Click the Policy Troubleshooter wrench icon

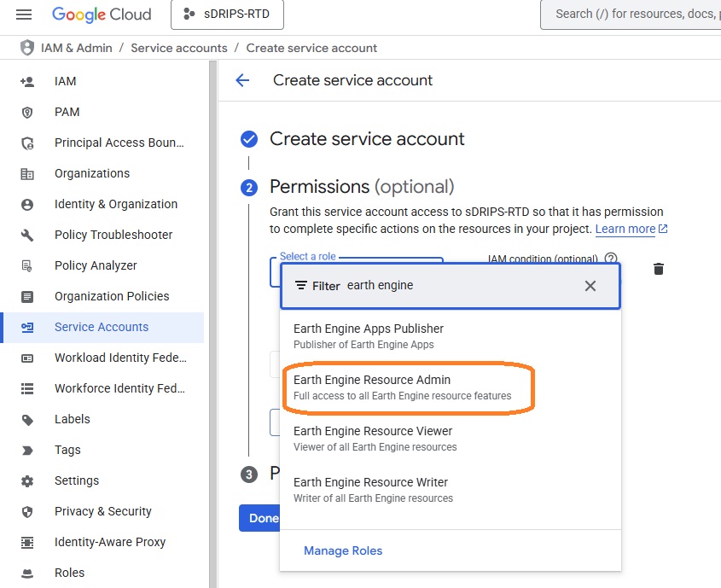27,236
